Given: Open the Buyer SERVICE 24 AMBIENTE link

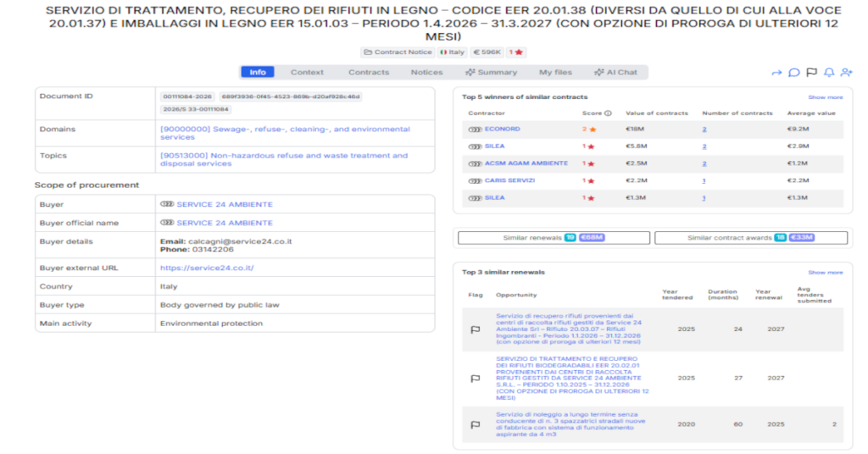Looking at the screenshot, I should [224, 205].
